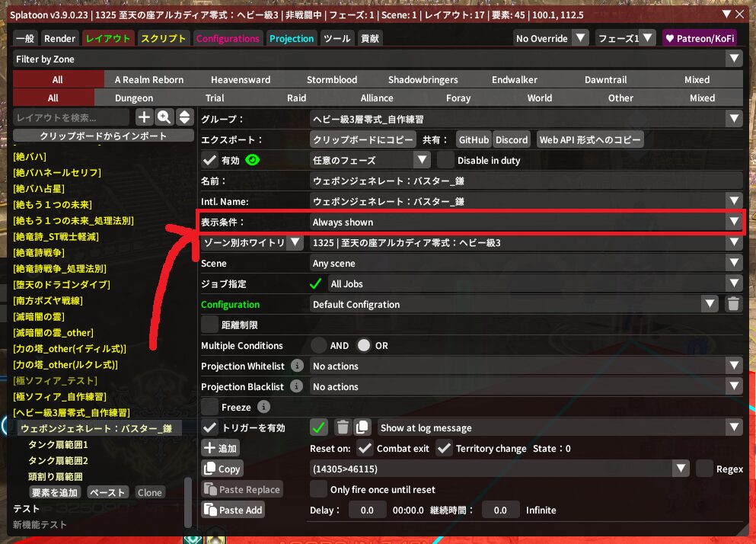Toggle the Disable in duty checkbox
The width and height of the screenshot is (756, 544).
click(x=445, y=160)
